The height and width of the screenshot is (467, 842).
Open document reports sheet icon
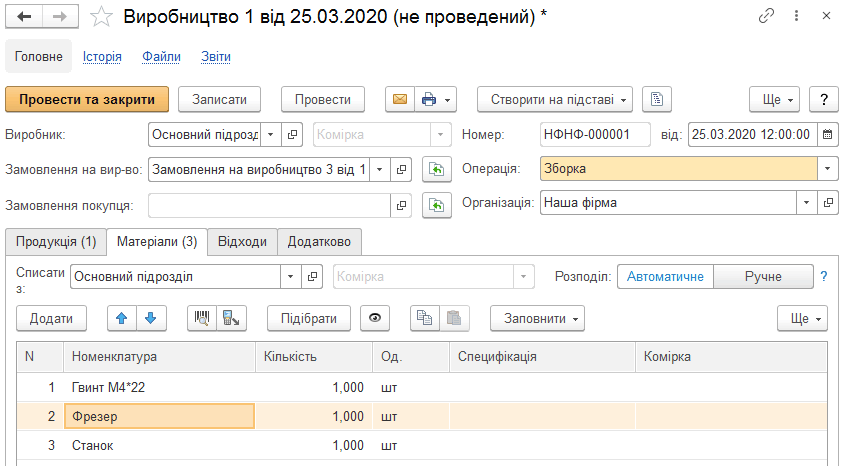click(657, 99)
